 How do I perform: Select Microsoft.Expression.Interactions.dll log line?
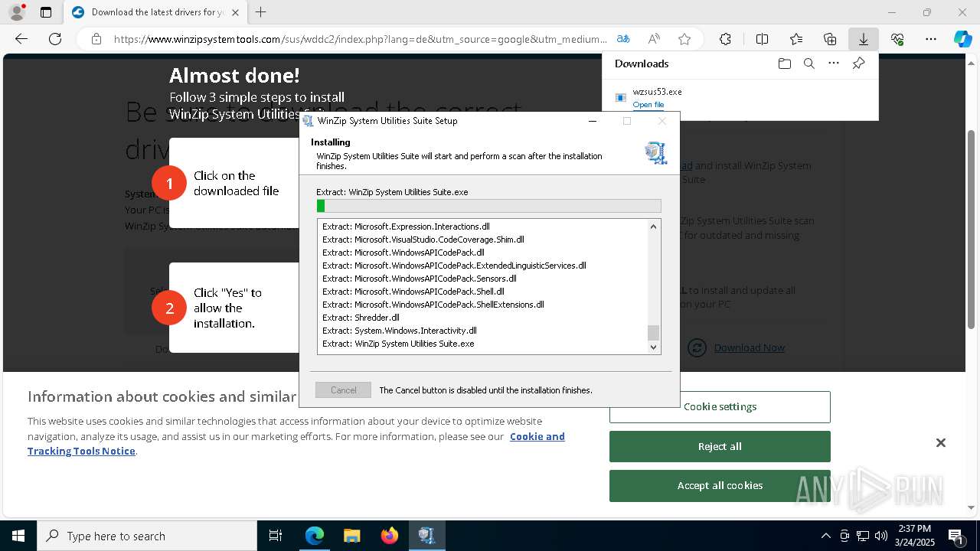point(406,227)
